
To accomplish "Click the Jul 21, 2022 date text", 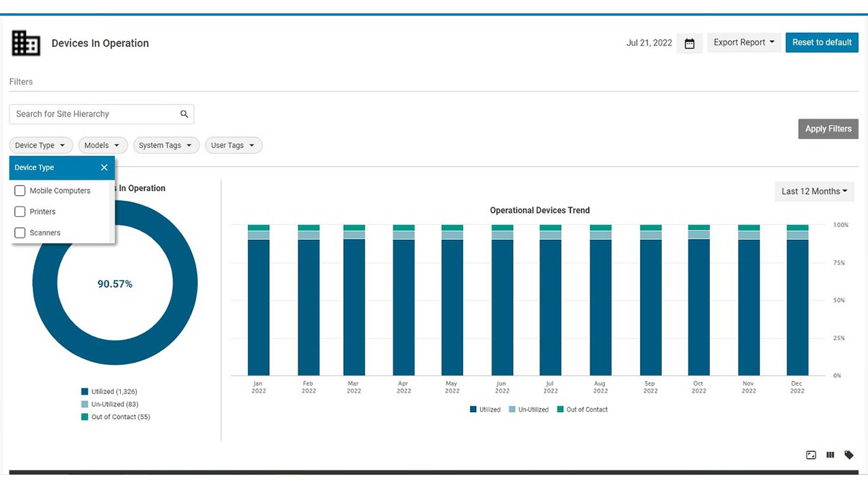I will click(649, 43).
